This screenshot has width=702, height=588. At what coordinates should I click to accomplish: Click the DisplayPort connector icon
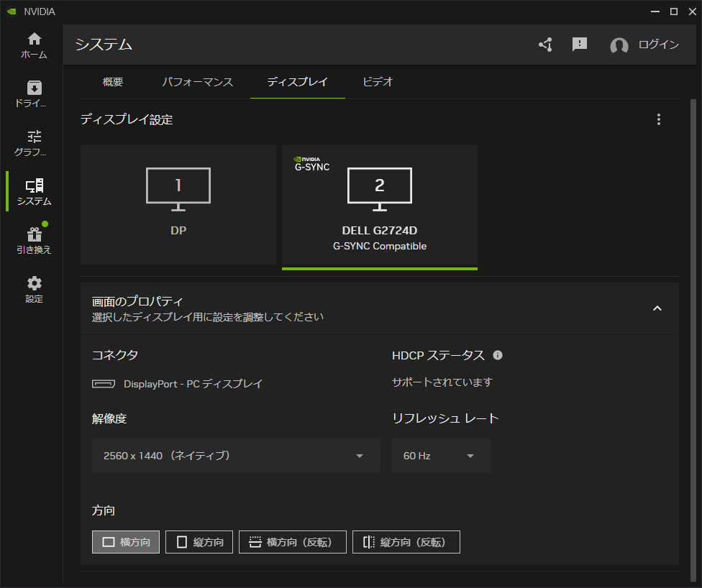pyautogui.click(x=104, y=384)
